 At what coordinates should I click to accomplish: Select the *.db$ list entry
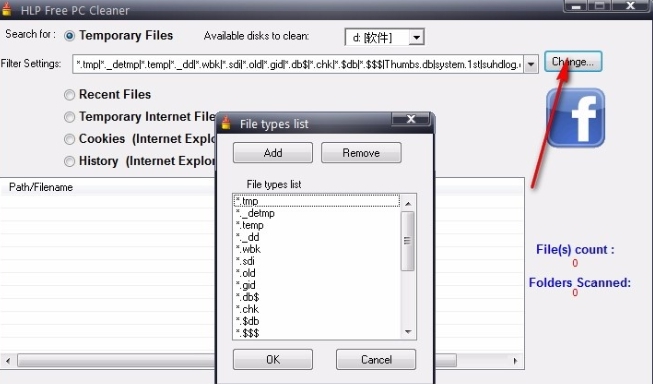317,297
